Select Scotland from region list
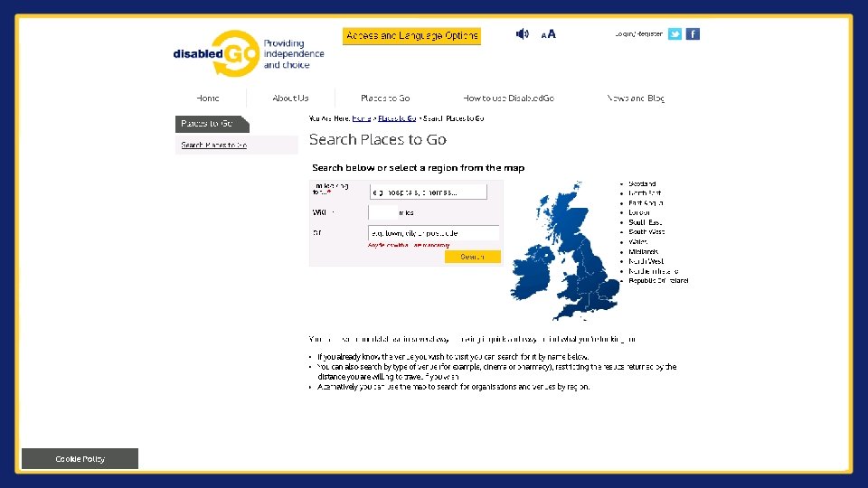868x488 pixels. click(x=642, y=183)
